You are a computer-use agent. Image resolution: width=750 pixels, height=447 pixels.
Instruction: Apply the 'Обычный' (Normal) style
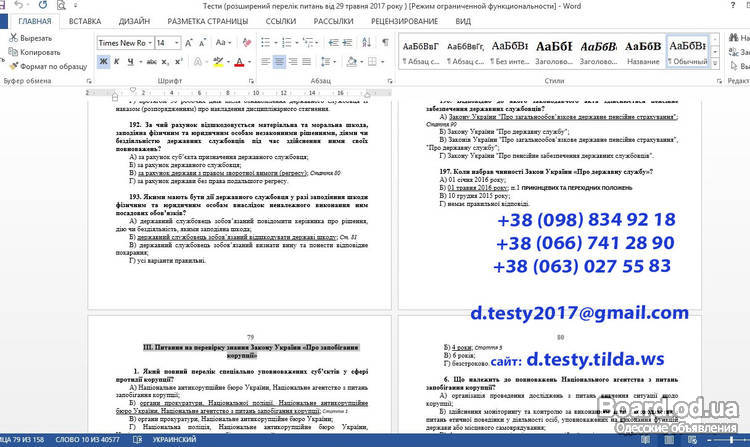tap(687, 52)
